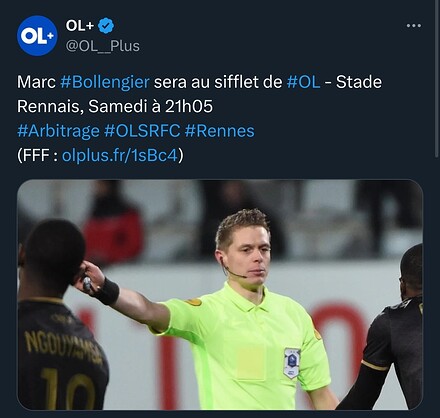
Task: Click the 'Samedi à 21h05' text
Action: click(x=150, y=107)
